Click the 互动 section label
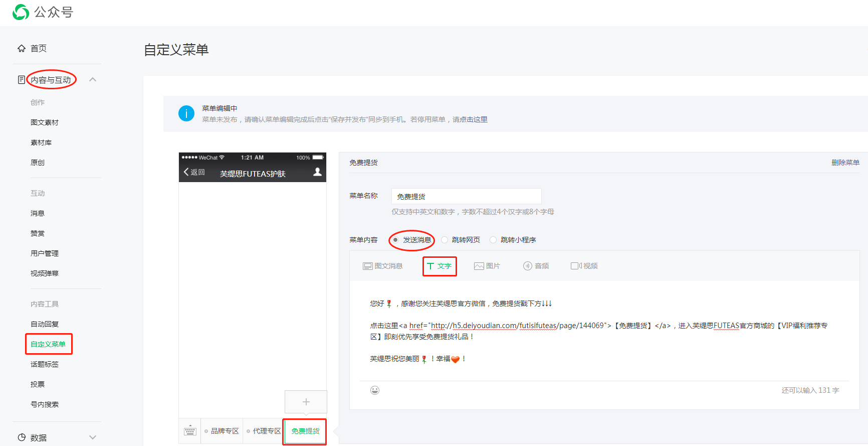 pyautogui.click(x=38, y=193)
